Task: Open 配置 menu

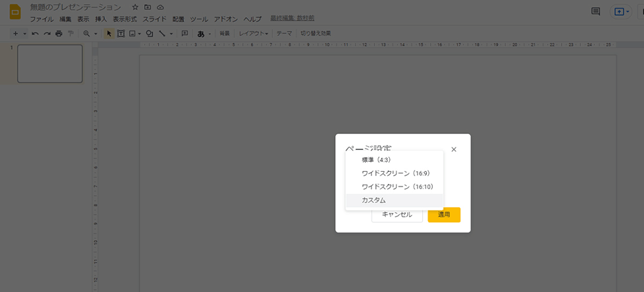Action: [x=178, y=19]
